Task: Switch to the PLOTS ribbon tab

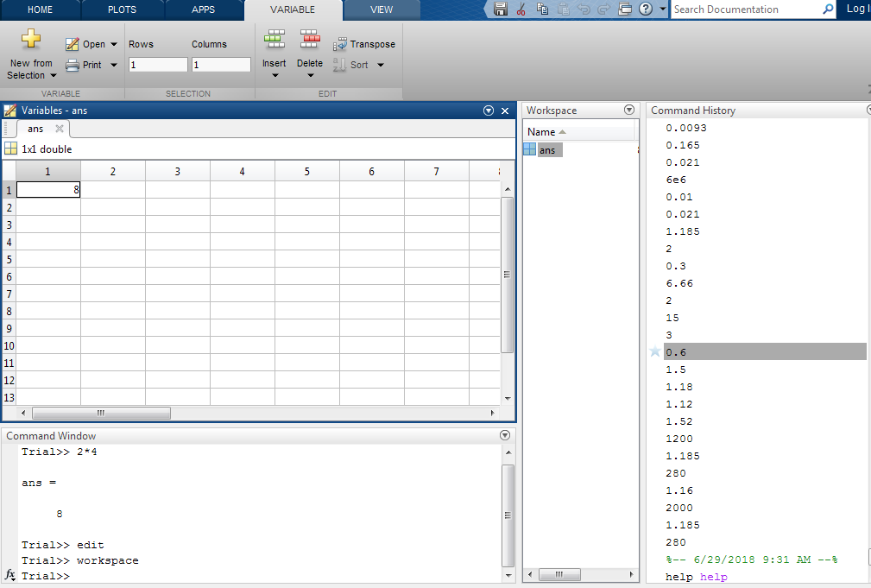Action: tap(122, 10)
